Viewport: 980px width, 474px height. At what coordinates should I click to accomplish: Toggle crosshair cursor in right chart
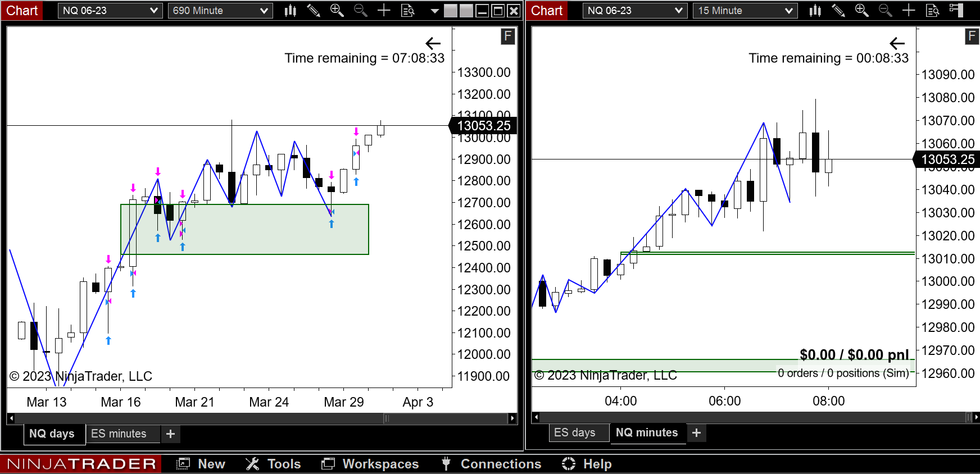(x=909, y=10)
